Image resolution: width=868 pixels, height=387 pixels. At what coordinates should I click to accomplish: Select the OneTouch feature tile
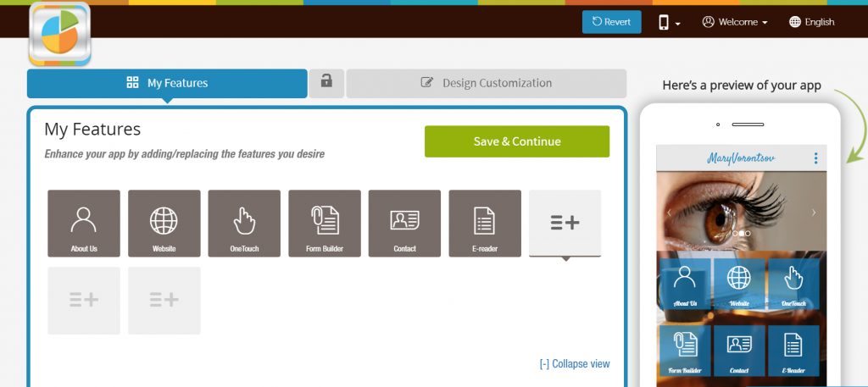coord(244,224)
